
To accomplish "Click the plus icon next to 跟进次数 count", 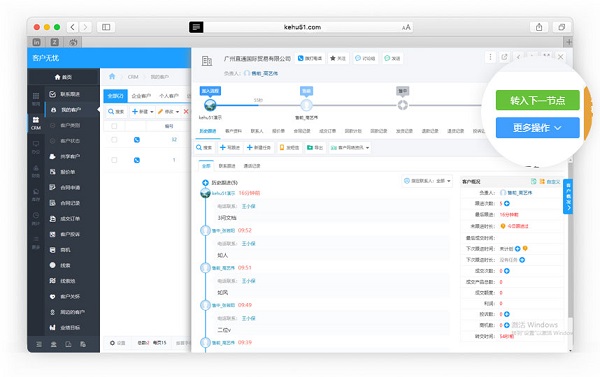I will (x=507, y=203).
